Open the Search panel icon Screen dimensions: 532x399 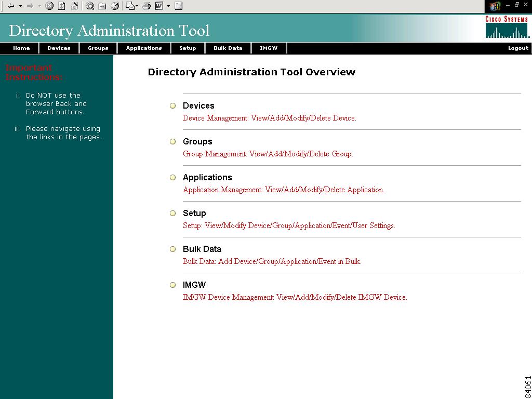coord(90,6)
